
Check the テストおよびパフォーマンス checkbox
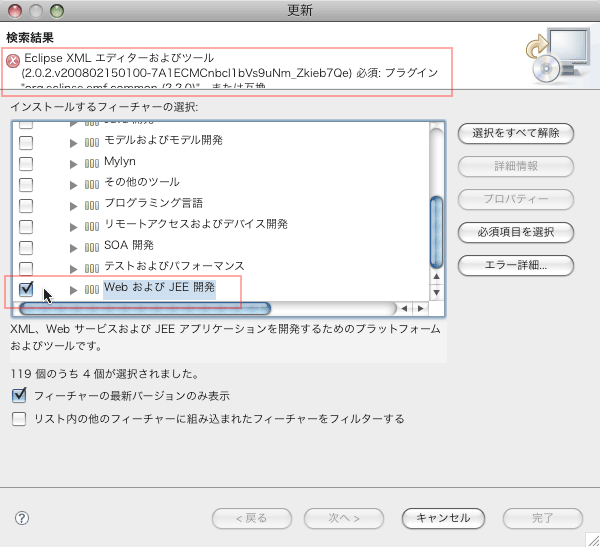pyautogui.click(x=26, y=269)
